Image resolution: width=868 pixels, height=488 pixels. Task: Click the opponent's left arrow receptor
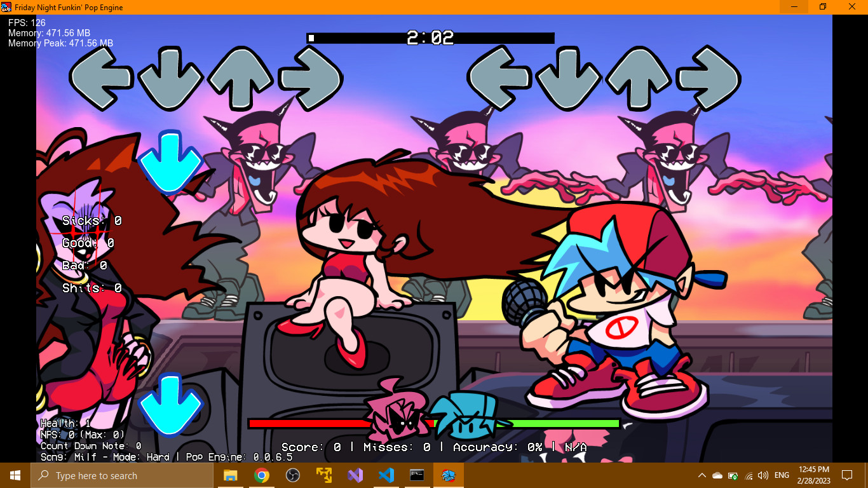click(102, 78)
